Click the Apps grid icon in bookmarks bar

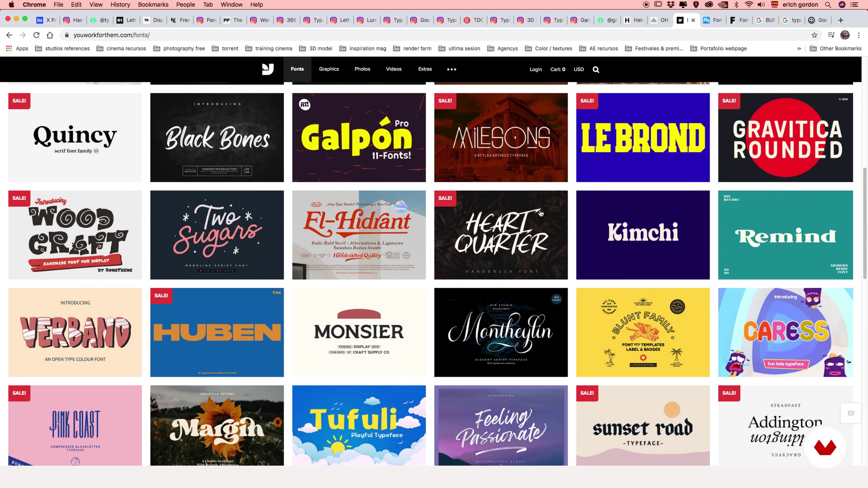coord(9,49)
